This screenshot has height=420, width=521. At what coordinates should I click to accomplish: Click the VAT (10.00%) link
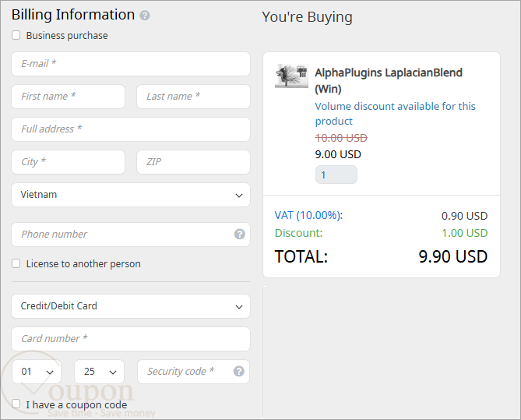308,216
